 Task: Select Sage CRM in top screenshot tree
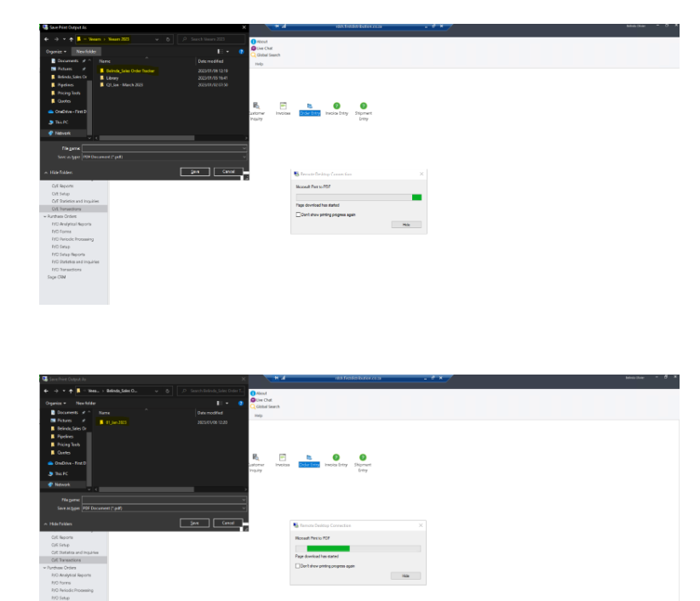pos(56,277)
